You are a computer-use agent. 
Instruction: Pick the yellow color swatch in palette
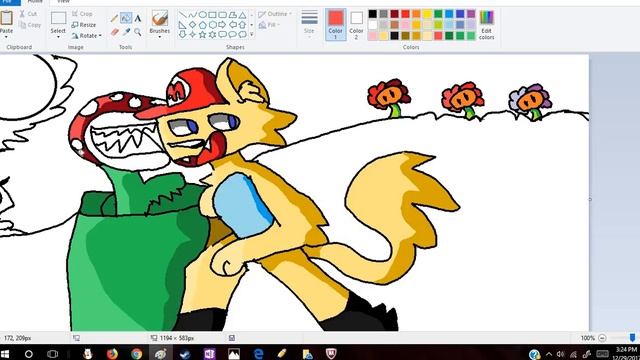tap(427, 14)
